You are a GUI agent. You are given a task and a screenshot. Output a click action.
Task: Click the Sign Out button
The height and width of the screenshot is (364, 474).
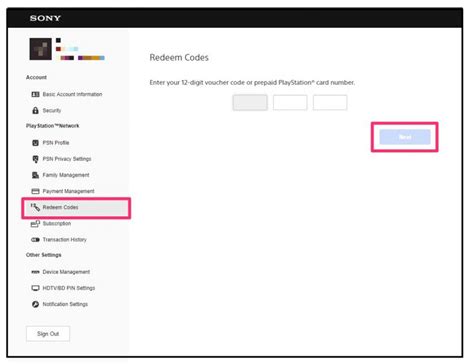(48, 334)
